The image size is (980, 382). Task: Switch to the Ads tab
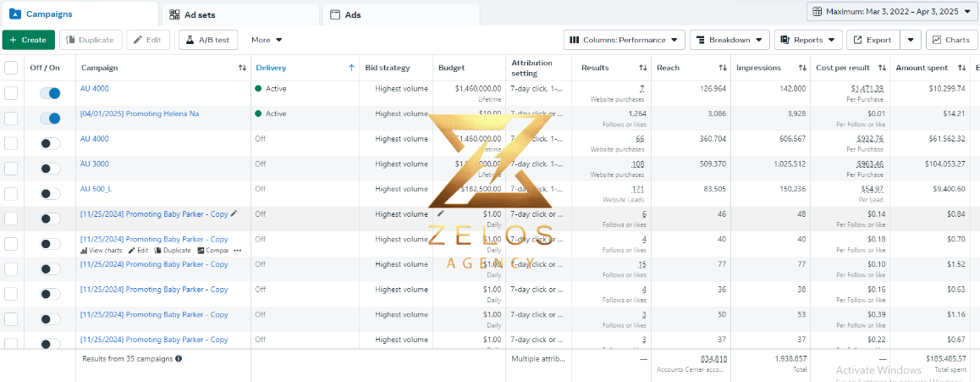(x=400, y=14)
